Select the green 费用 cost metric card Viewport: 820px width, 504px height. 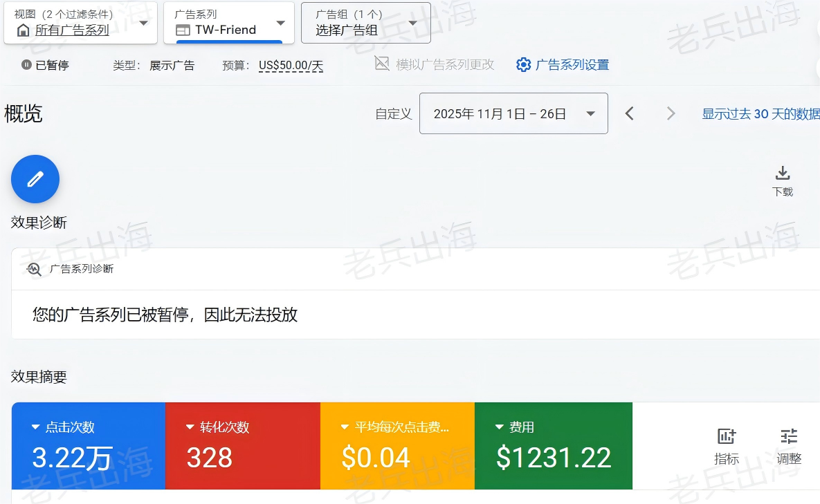554,446
